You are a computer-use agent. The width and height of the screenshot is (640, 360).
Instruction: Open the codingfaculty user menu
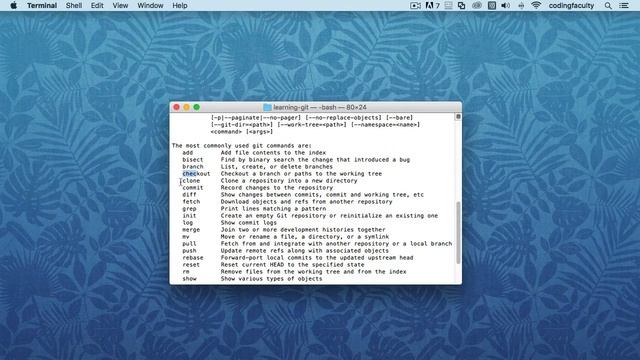[x=571, y=5]
